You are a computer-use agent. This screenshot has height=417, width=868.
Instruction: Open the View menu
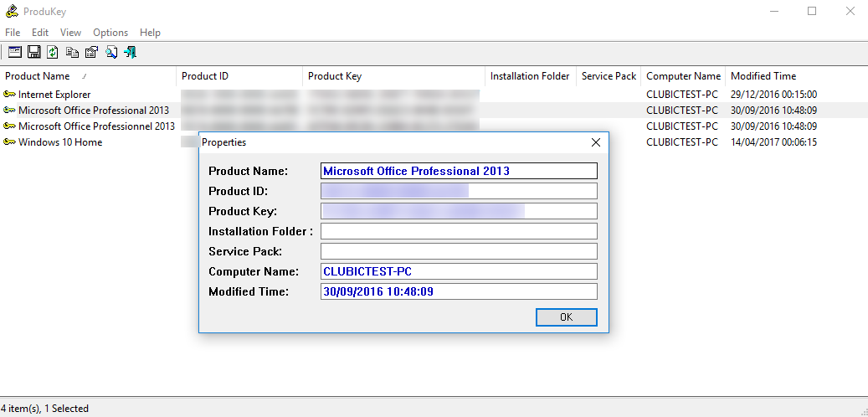(70, 33)
